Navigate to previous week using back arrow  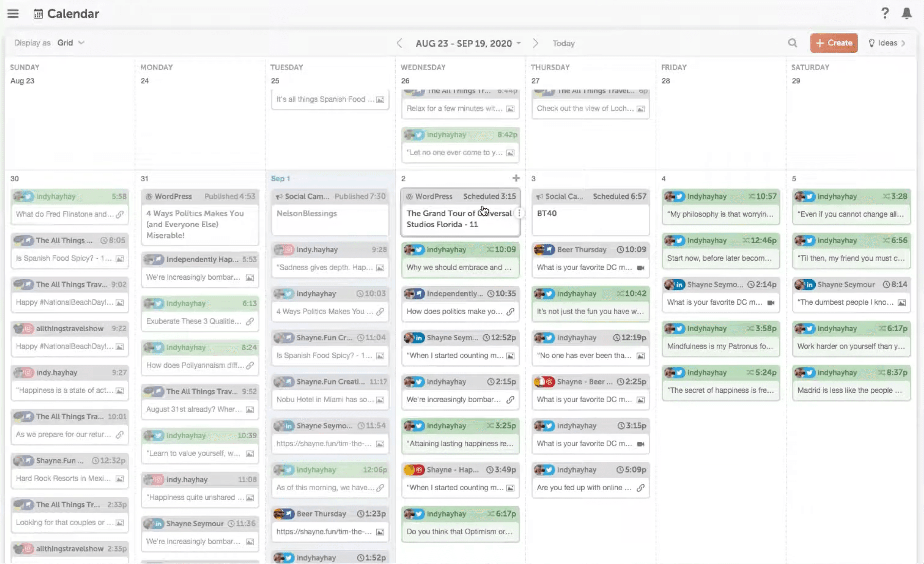[398, 42]
